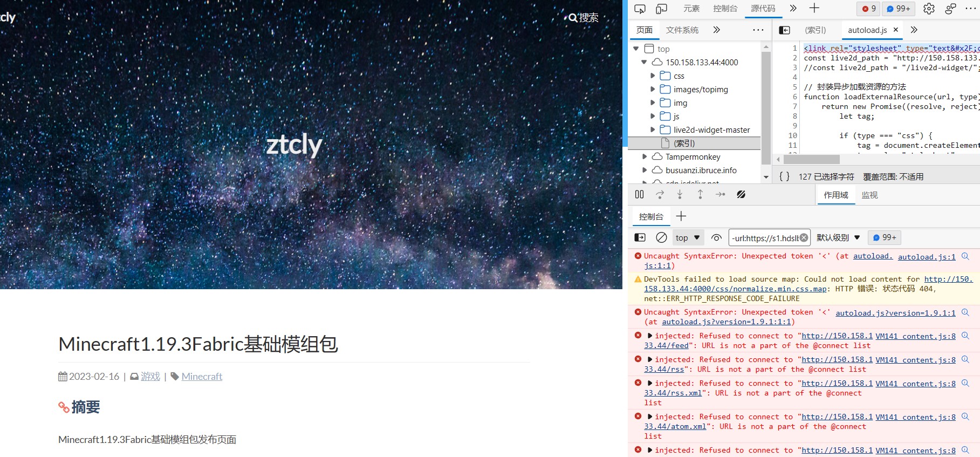980x457 pixels.
Task: Open the Minecraft tag link
Action: (202, 377)
